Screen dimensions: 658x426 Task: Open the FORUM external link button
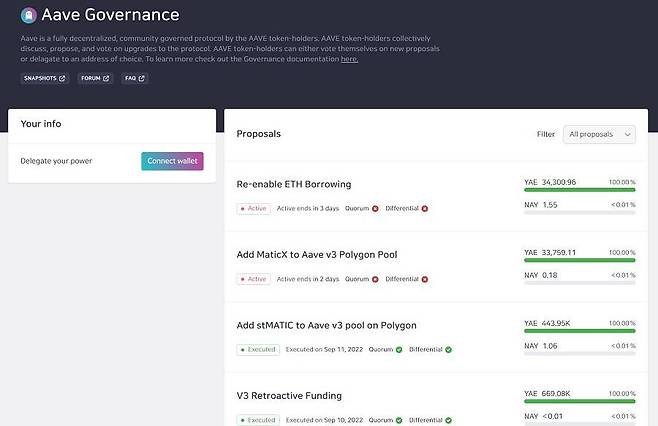tap(95, 78)
